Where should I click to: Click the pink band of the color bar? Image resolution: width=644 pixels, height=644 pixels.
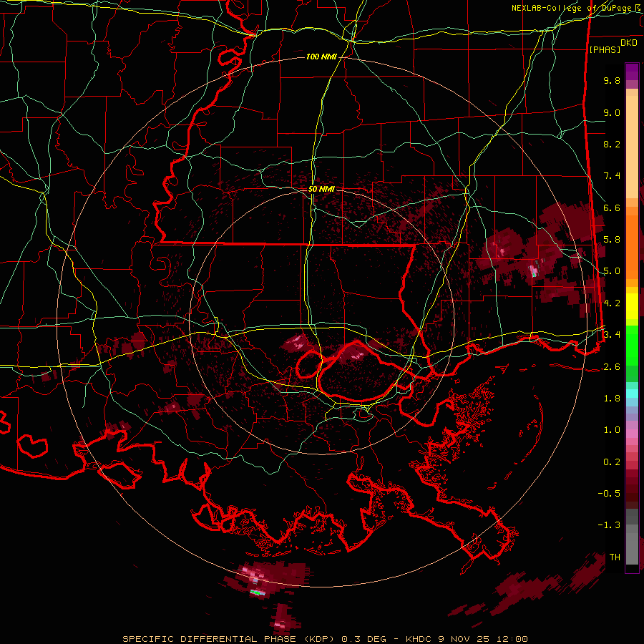pos(632,434)
